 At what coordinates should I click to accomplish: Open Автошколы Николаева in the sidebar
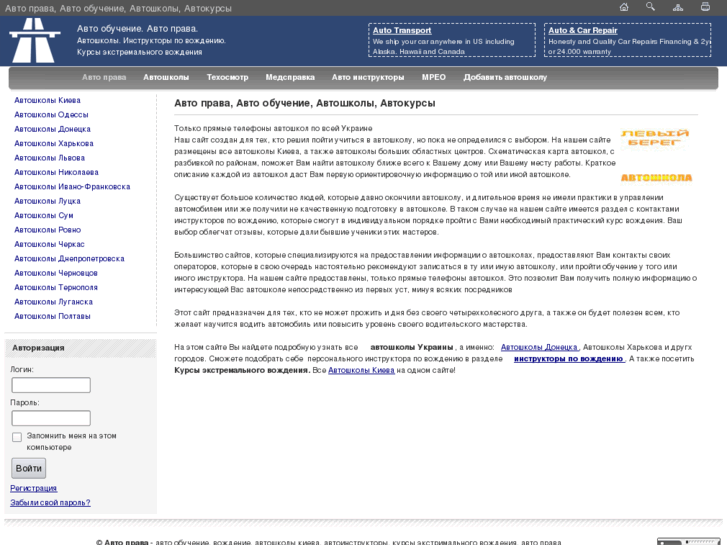click(x=56, y=172)
